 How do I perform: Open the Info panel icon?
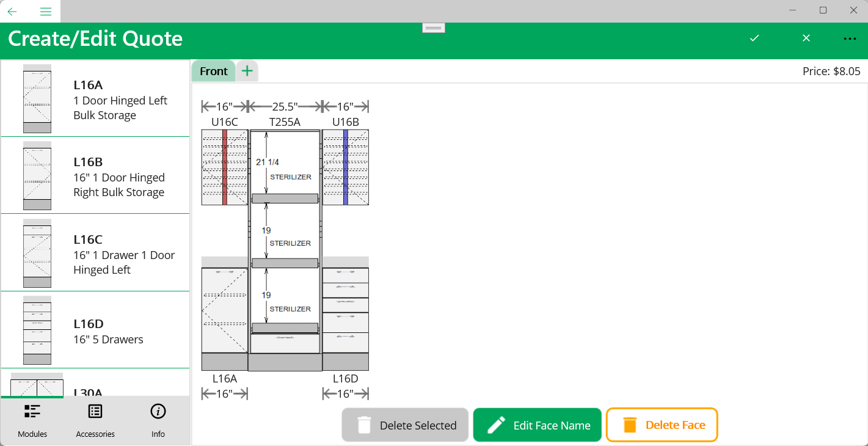click(158, 420)
